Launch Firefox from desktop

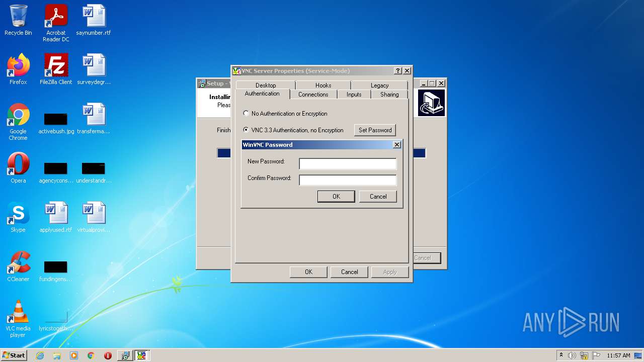[18, 69]
